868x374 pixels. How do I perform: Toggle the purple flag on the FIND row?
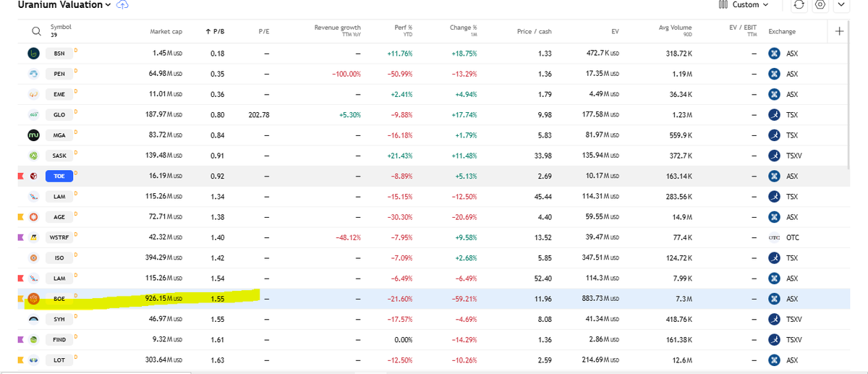(x=21, y=339)
